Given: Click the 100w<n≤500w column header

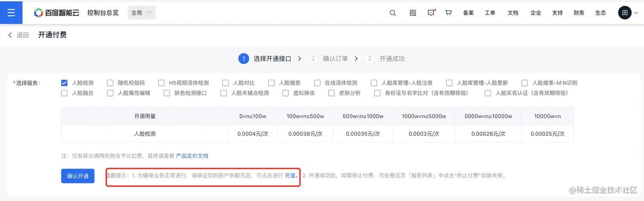Looking at the screenshot, I should coord(305,116).
